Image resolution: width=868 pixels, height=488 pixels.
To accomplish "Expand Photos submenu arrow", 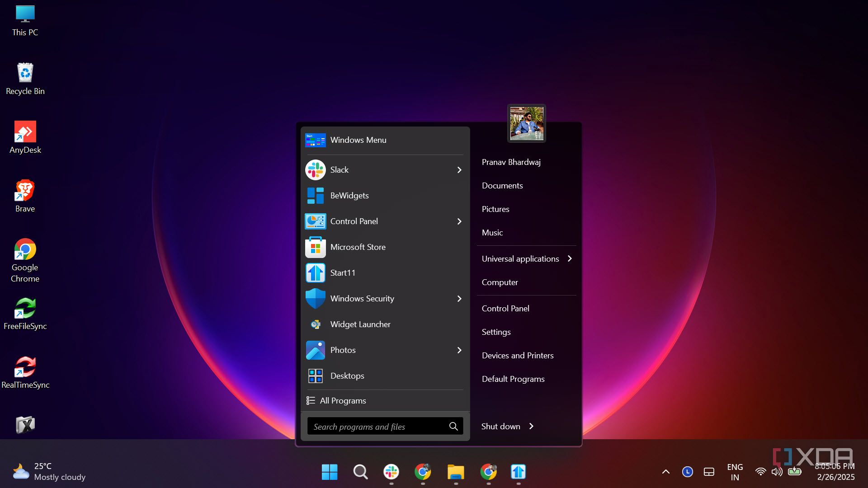I will click(x=459, y=350).
